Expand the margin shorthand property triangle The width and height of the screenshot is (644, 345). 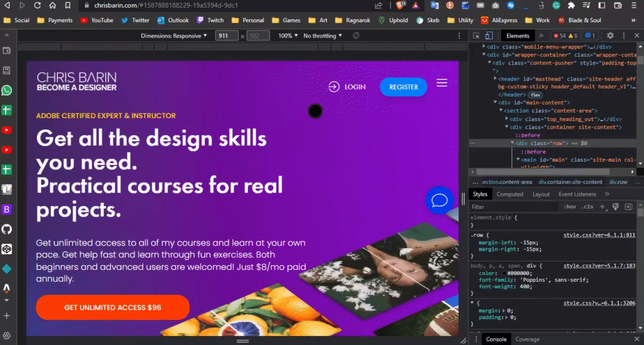point(503,310)
